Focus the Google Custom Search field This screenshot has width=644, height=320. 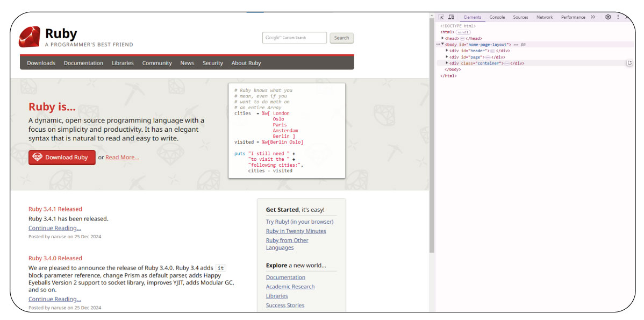point(295,38)
